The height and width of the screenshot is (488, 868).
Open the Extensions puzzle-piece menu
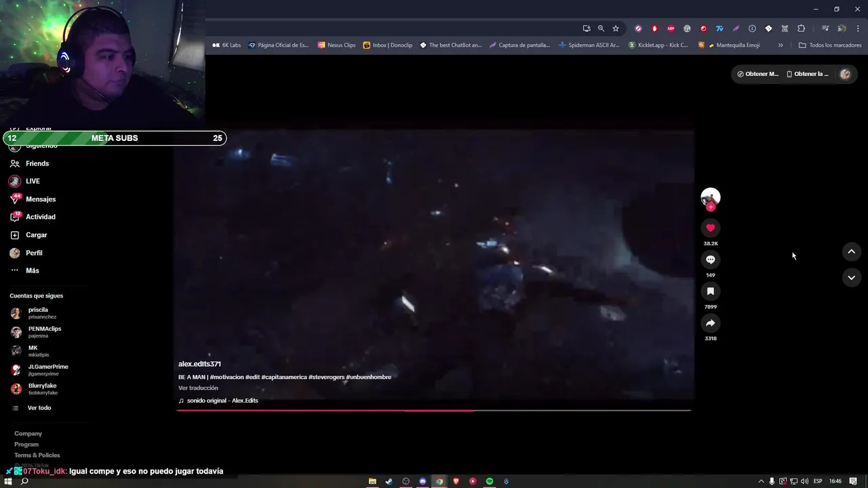(801, 28)
